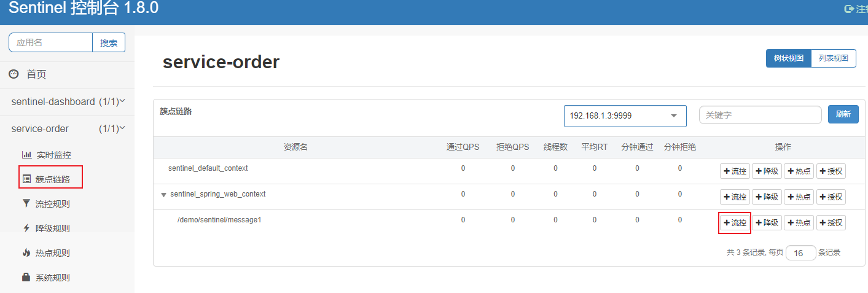This screenshot has height=293, width=868.
Task: Open 降级规则 lightning icon
Action: [x=26, y=228]
